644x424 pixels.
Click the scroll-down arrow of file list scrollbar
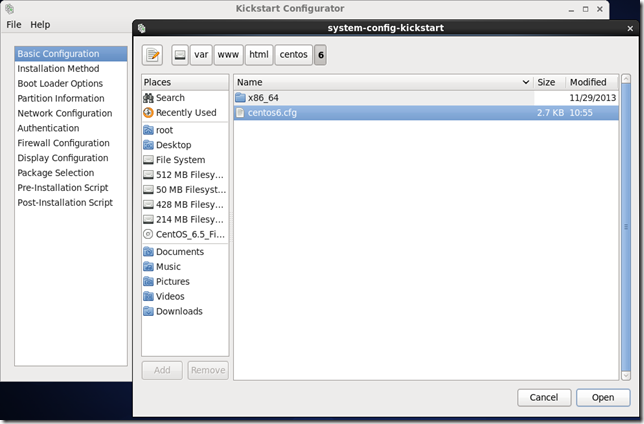(x=626, y=376)
